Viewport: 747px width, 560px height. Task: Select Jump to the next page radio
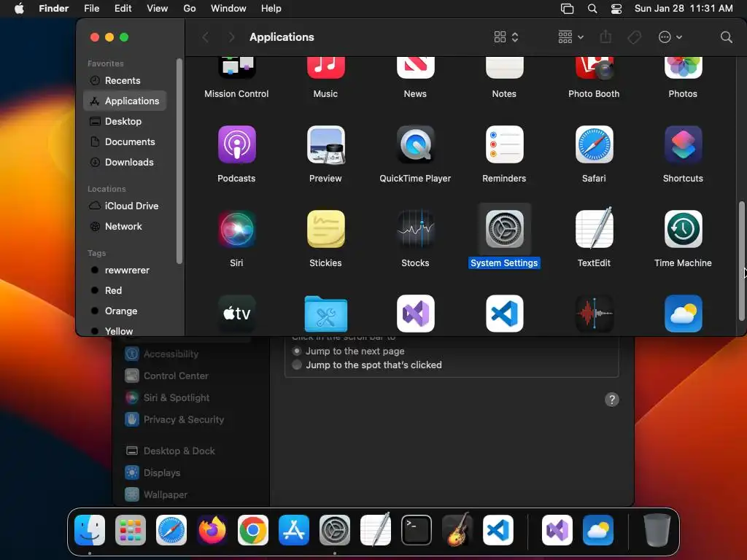297,351
